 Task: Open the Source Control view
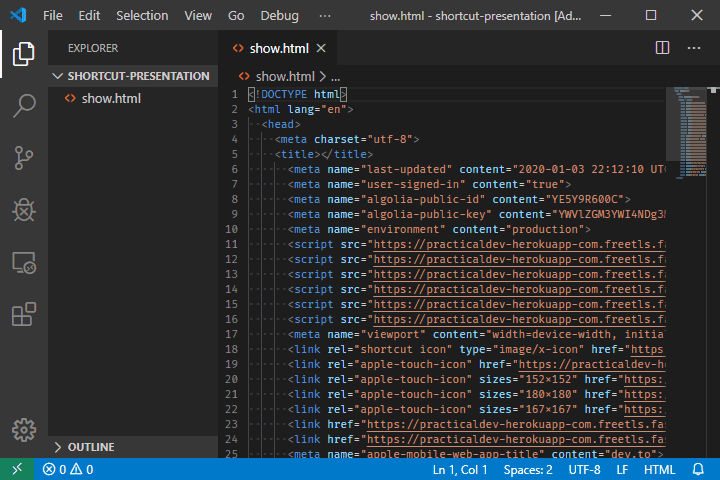24,158
